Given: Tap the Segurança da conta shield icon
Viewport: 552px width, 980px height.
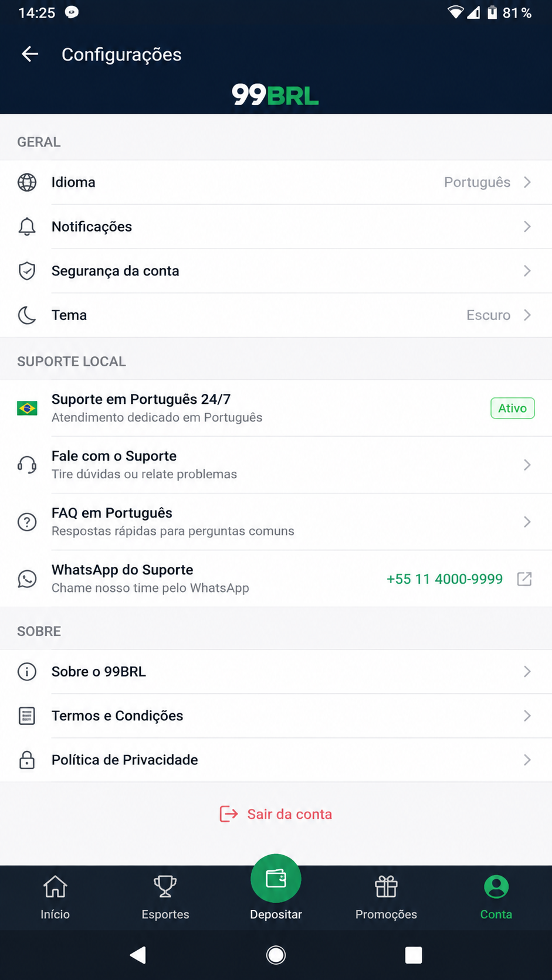Looking at the screenshot, I should pyautogui.click(x=27, y=271).
